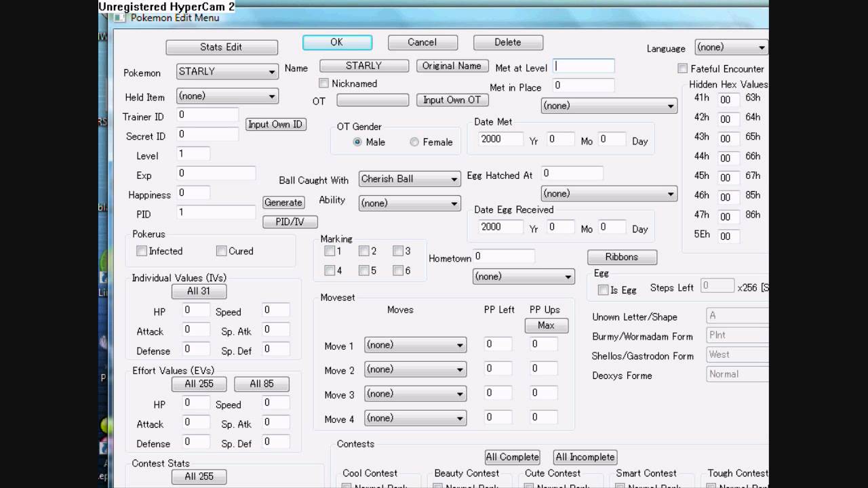Click Contest Stats All 255 button
The height and width of the screenshot is (488, 868).
[x=199, y=476]
